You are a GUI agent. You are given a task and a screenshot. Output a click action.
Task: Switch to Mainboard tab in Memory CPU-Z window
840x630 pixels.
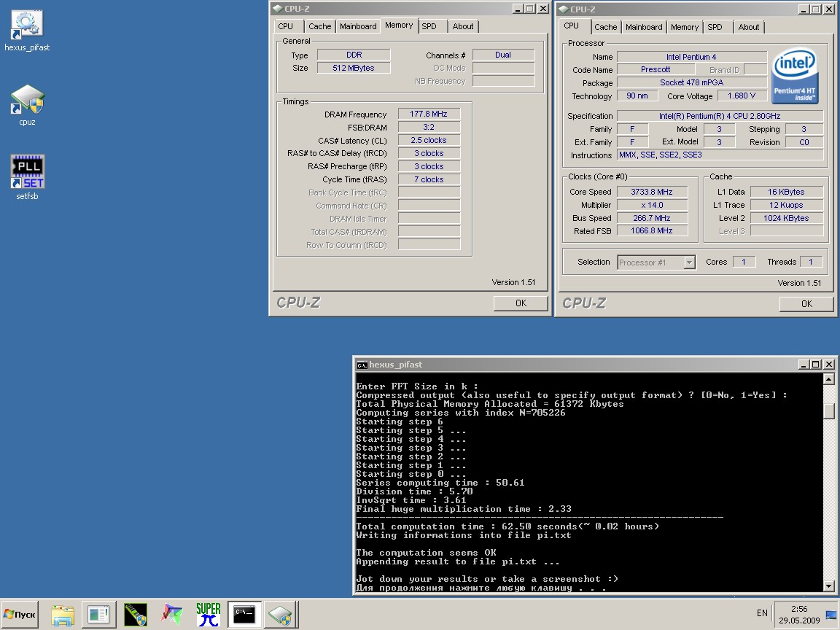[358, 26]
